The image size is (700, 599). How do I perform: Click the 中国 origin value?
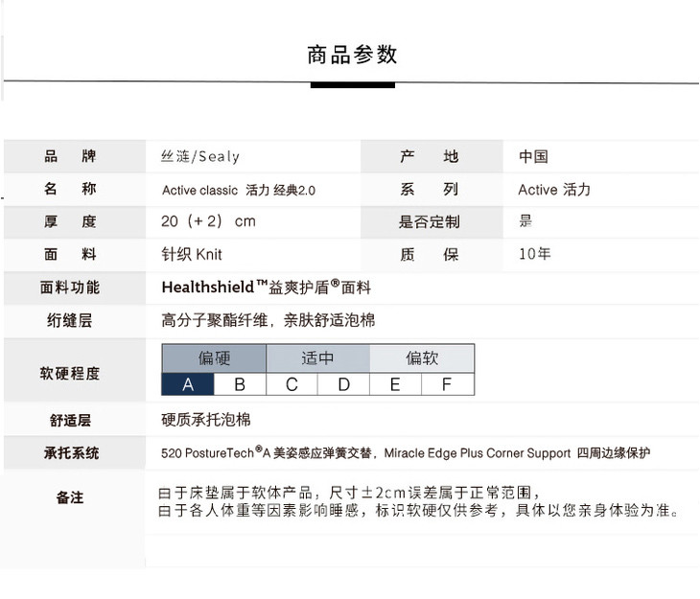coord(533,156)
